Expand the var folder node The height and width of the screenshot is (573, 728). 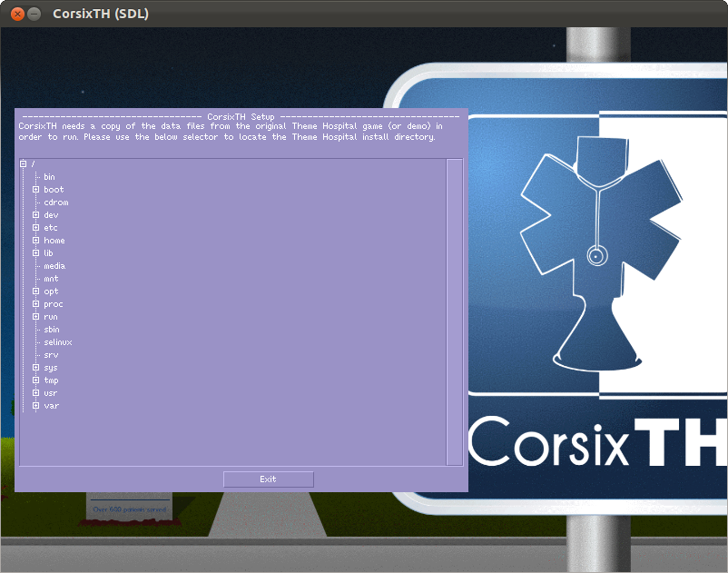[35, 405]
